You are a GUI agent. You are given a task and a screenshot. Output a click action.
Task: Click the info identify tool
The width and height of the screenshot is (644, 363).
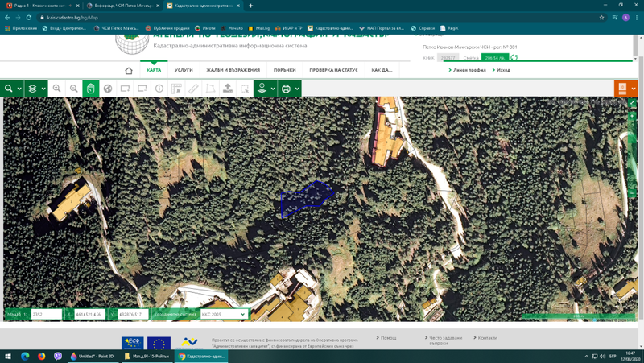tap(159, 89)
